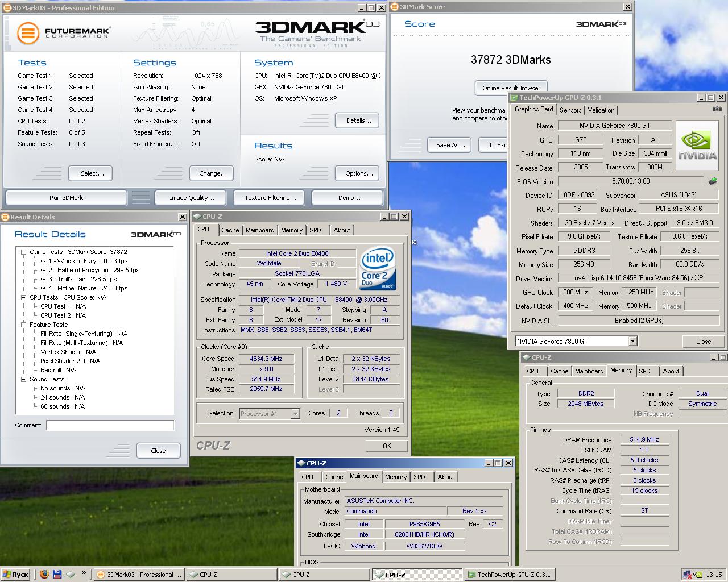Open the Processor #1 selection dropdown
This screenshot has height=582, width=728.
tap(295, 414)
